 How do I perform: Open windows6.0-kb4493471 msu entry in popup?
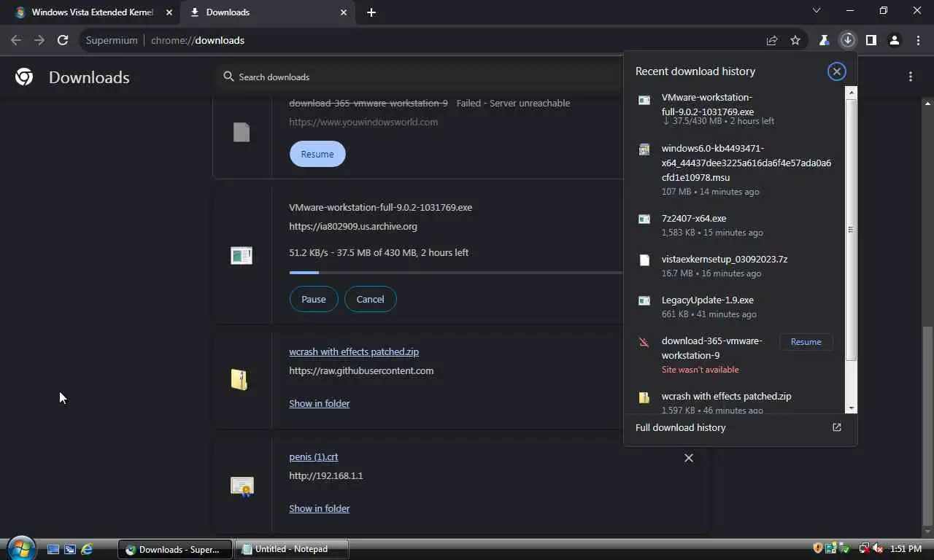[736, 169]
